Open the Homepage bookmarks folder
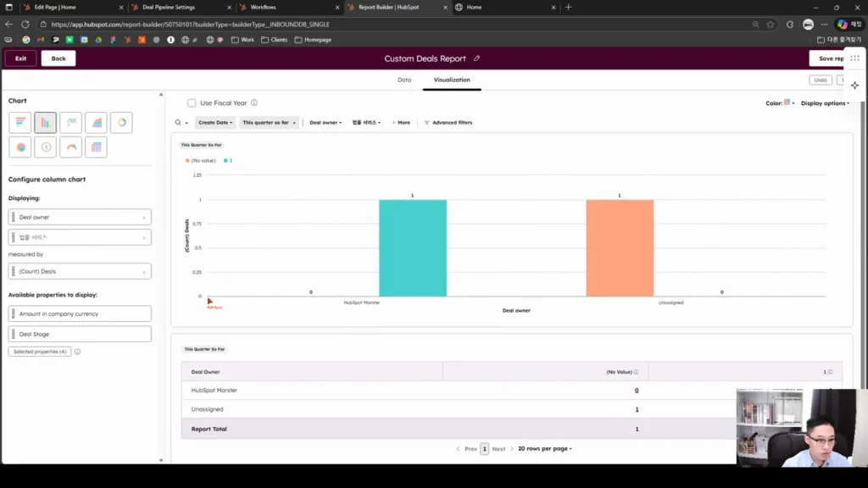 point(313,40)
